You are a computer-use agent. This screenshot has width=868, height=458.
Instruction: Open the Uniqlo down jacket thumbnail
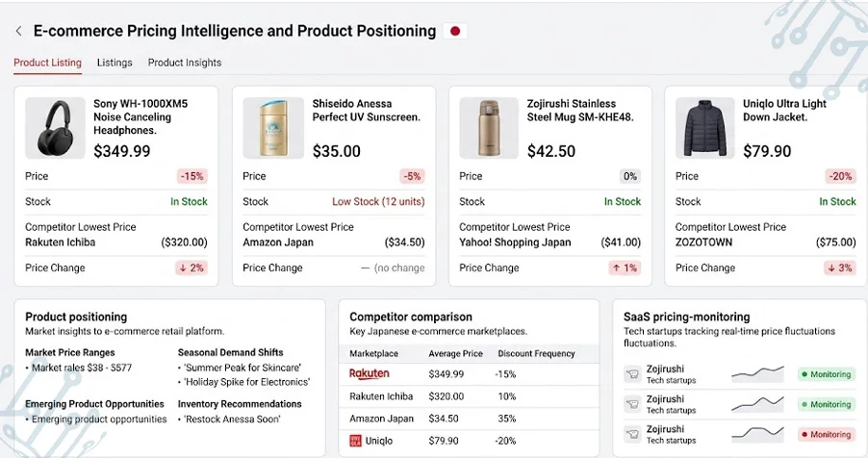click(x=704, y=128)
